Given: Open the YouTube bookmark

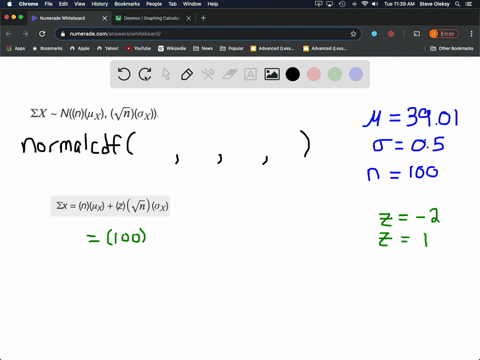Looking at the screenshot, I should click(x=138, y=48).
